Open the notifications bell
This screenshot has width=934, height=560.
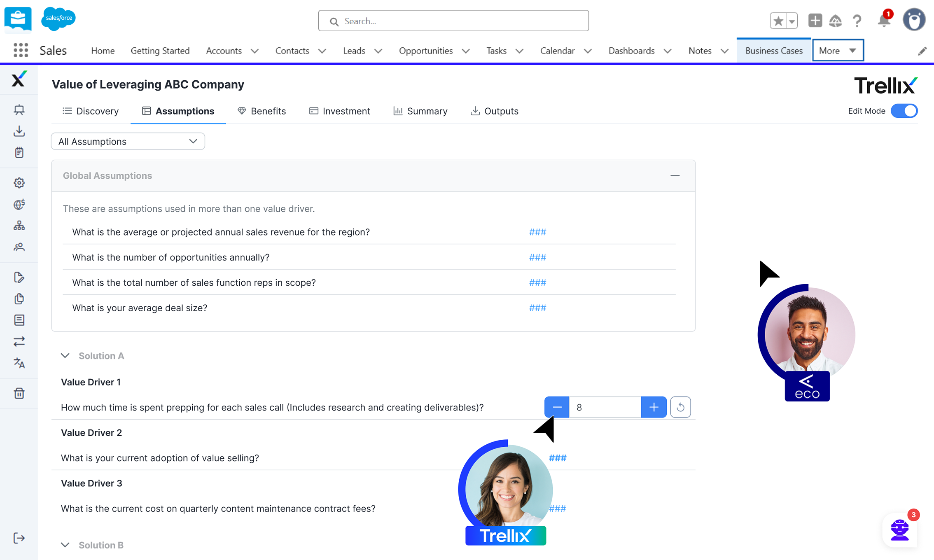[x=883, y=21]
